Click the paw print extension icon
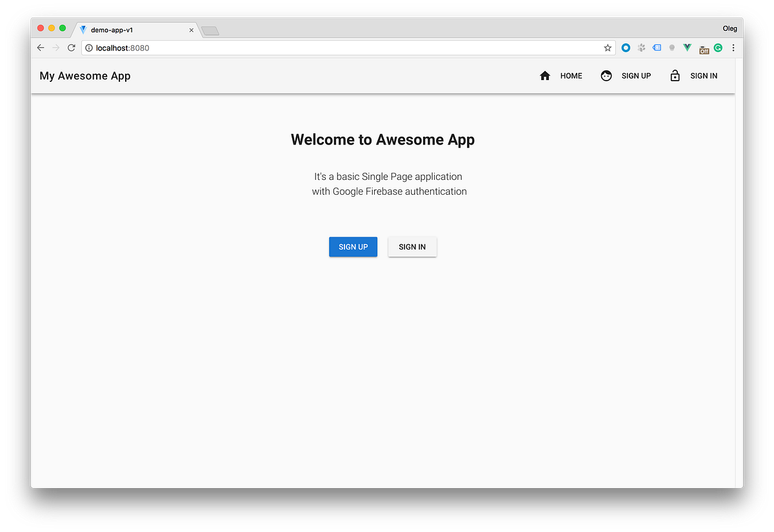774x532 pixels. point(641,47)
